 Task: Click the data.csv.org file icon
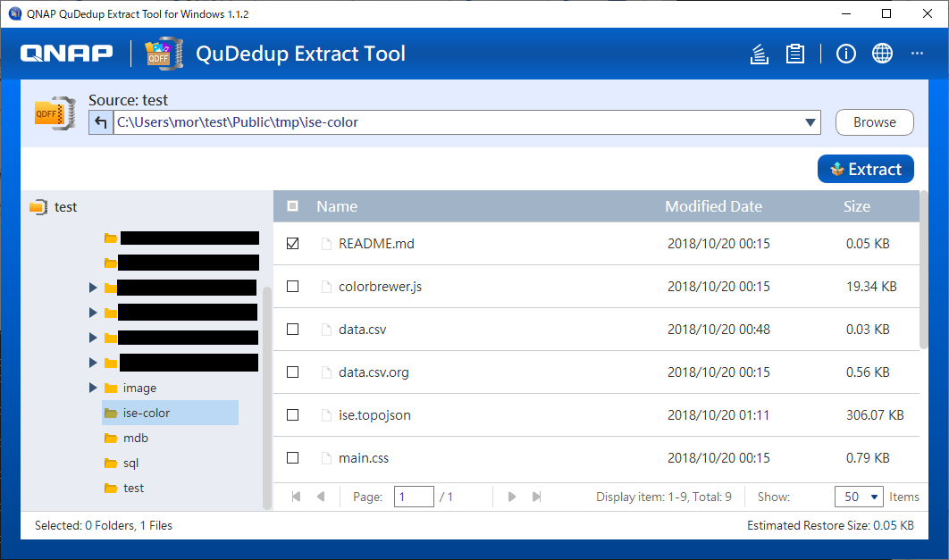point(326,372)
